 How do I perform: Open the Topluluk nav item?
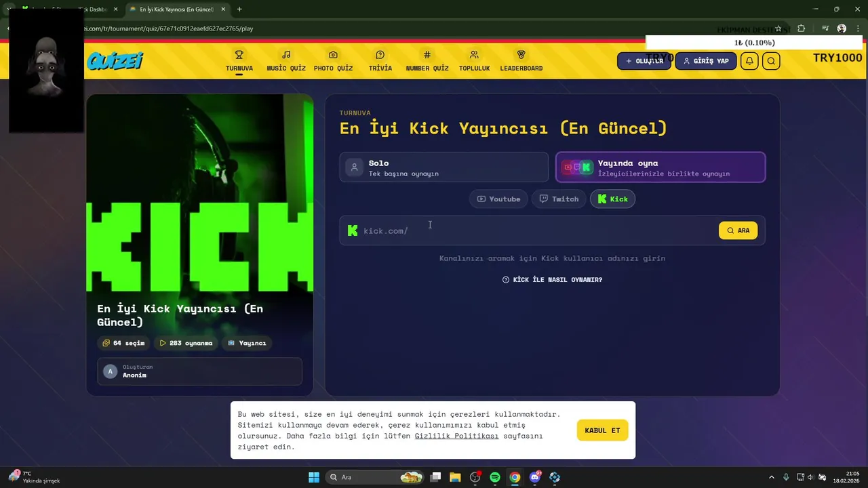(474, 61)
